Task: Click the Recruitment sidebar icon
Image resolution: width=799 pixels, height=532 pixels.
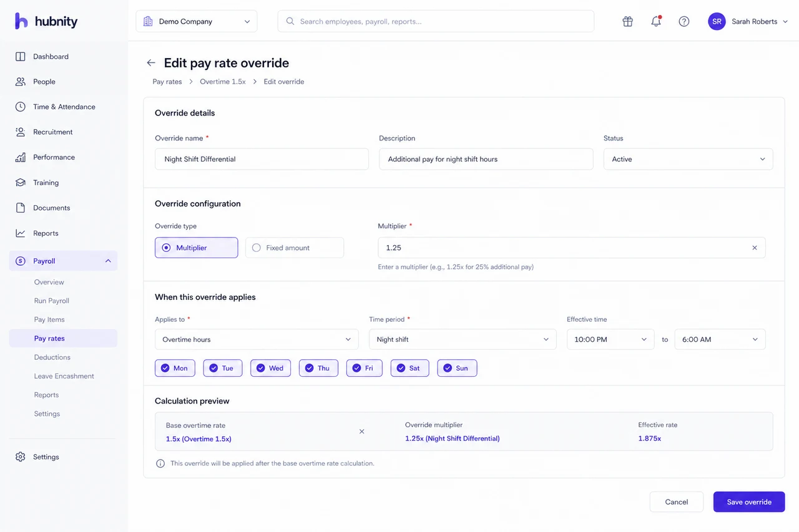Action: [x=21, y=132]
